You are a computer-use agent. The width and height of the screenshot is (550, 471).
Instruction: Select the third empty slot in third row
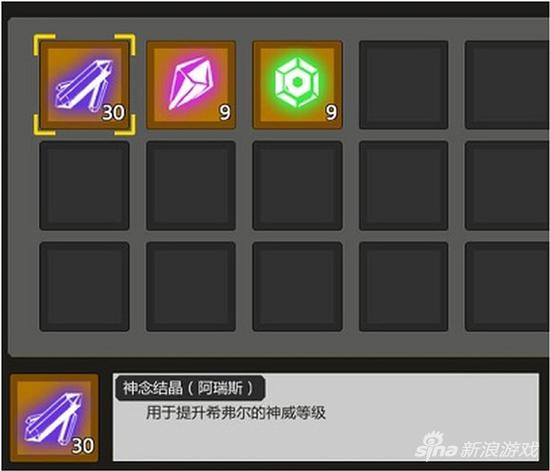click(297, 287)
